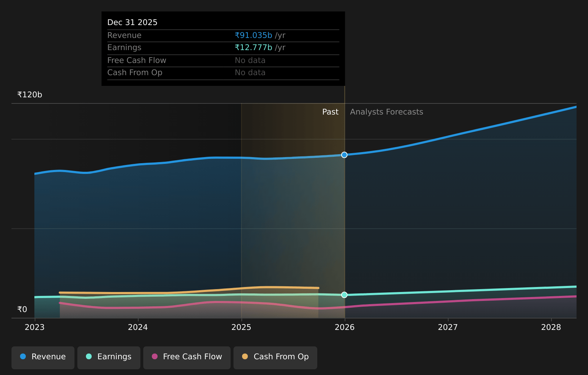Click the 2025 x-axis tick label
The image size is (588, 375).
(241, 327)
